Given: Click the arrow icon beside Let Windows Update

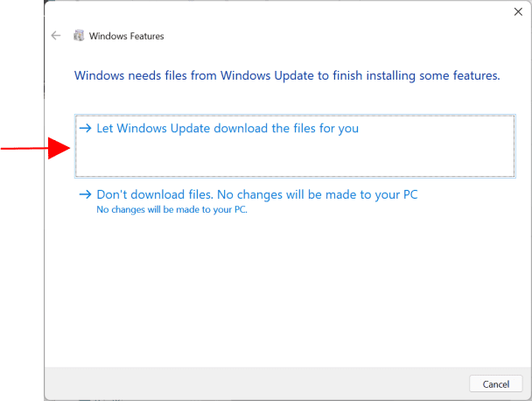Looking at the screenshot, I should pos(85,128).
